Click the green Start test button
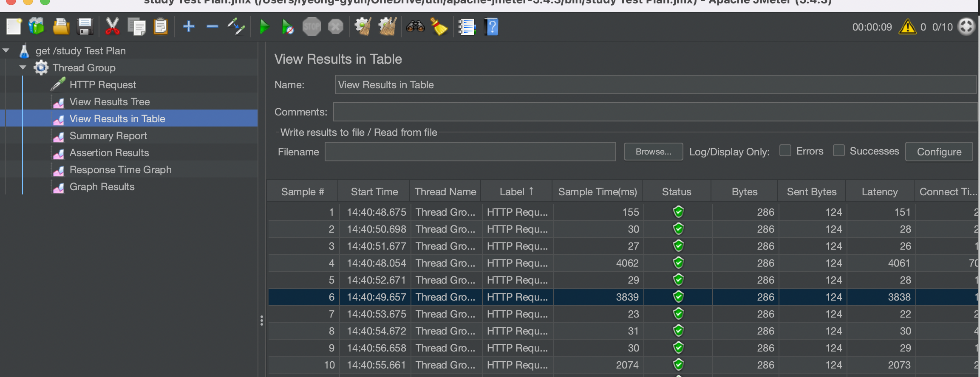The width and height of the screenshot is (980, 377). tap(264, 27)
